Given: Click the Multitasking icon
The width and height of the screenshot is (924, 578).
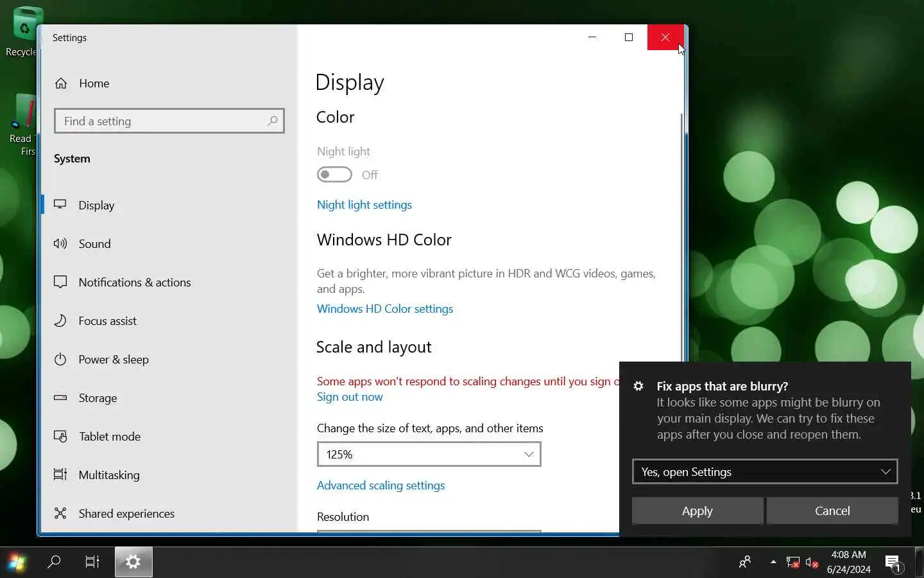Looking at the screenshot, I should [x=60, y=475].
